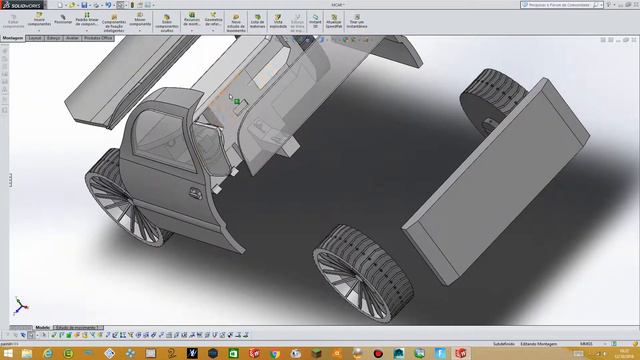Click the Vista explodida tool
Image resolution: width=640 pixels, height=360 pixels.
[x=278, y=22]
